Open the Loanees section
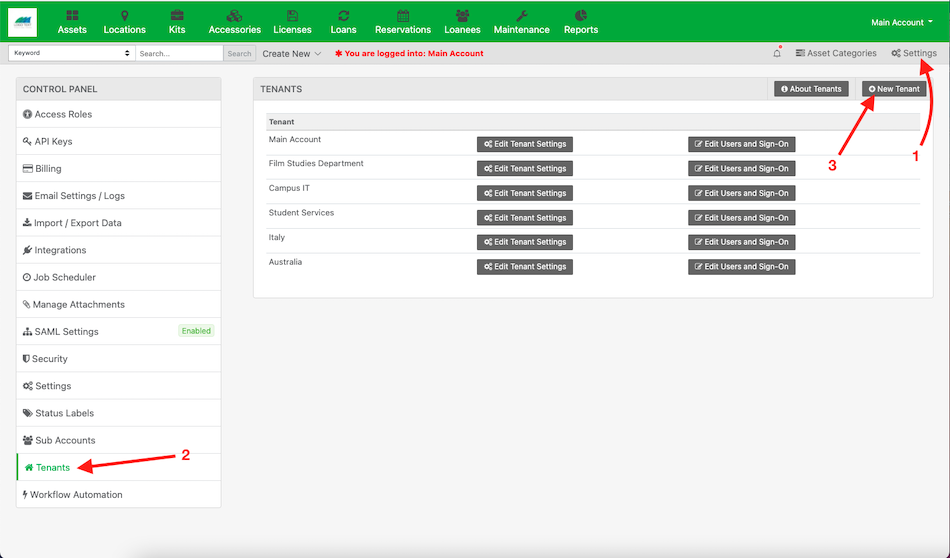 pos(462,22)
